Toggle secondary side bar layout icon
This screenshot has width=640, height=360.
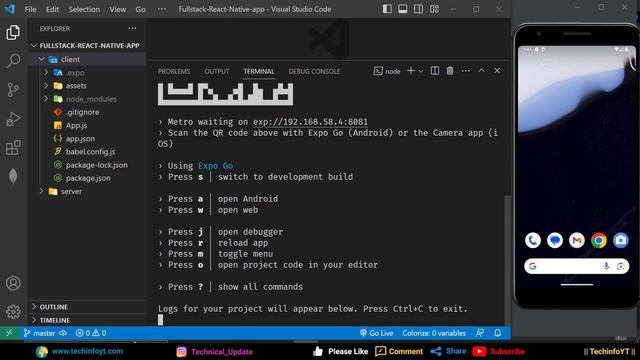(x=418, y=9)
